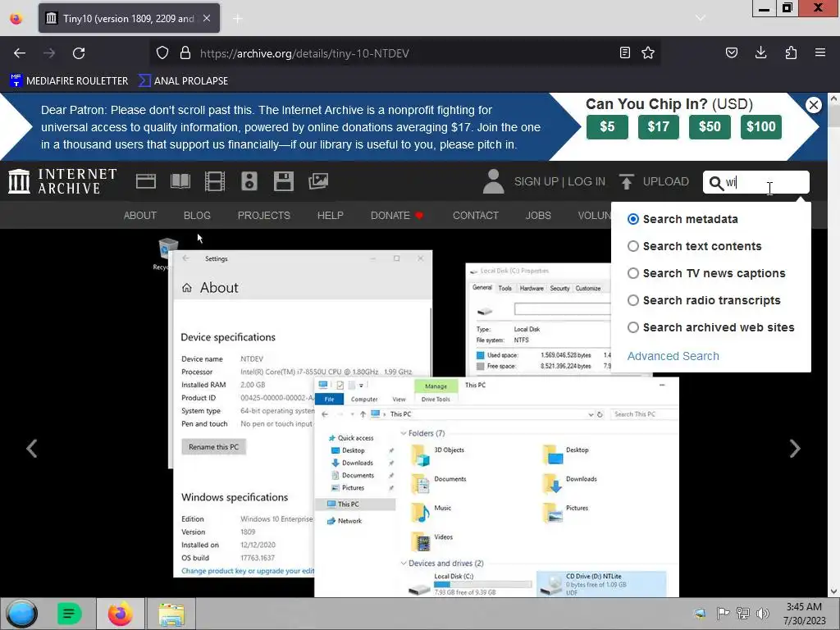This screenshot has width=840, height=630.
Task: Dismiss the donation banner
Action: tap(813, 105)
